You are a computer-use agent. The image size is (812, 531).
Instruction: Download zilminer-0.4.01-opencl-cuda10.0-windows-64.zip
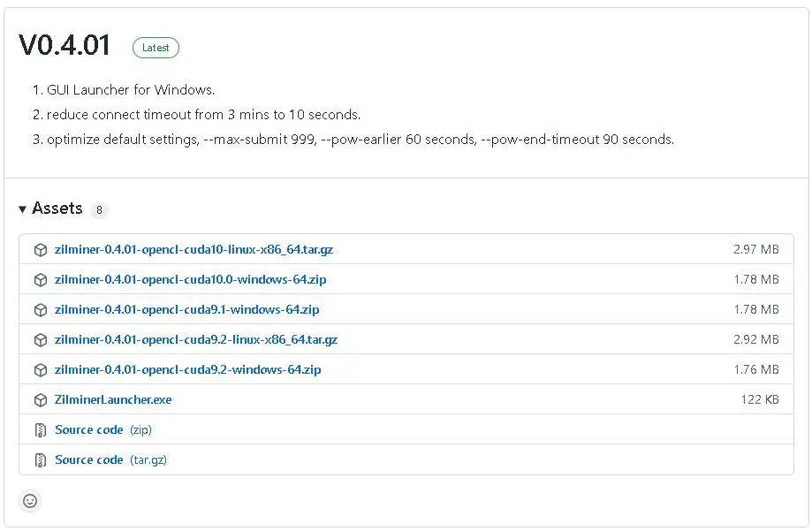click(190, 279)
